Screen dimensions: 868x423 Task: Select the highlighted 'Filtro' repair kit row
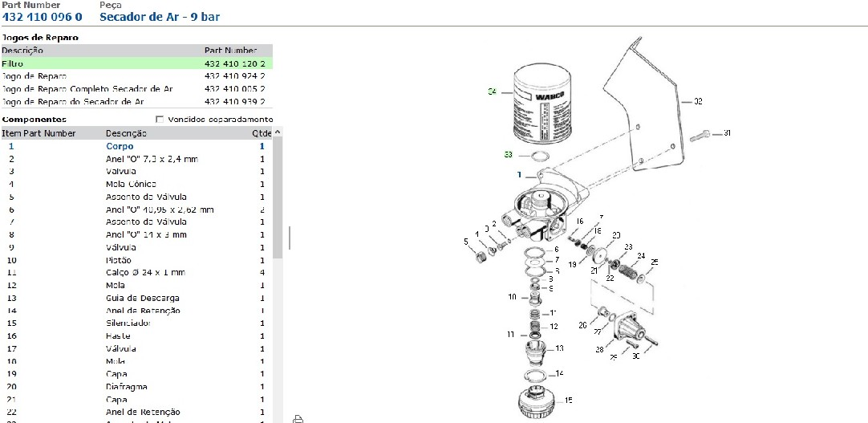click(136, 63)
